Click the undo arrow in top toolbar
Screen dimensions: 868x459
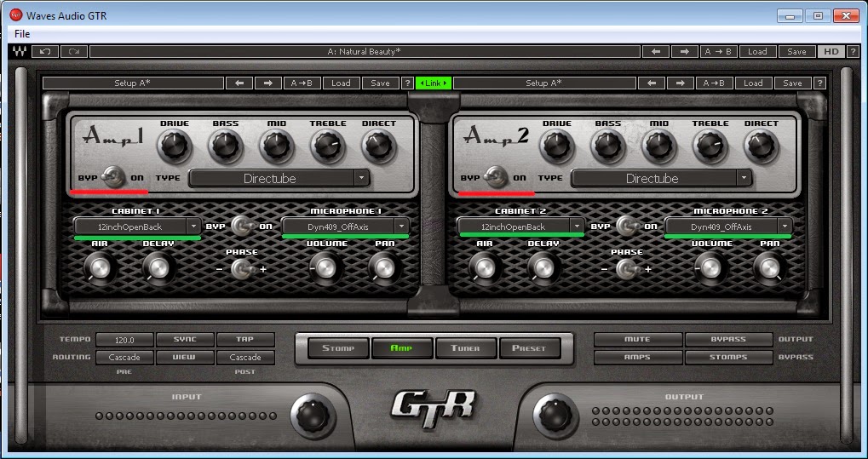45,51
